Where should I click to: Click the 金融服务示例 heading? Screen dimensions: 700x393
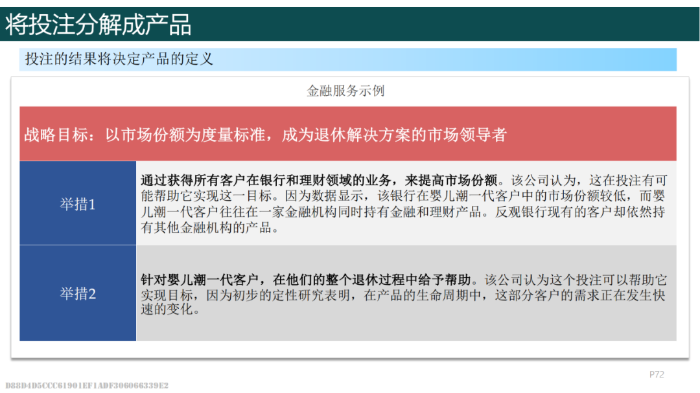coord(346,91)
